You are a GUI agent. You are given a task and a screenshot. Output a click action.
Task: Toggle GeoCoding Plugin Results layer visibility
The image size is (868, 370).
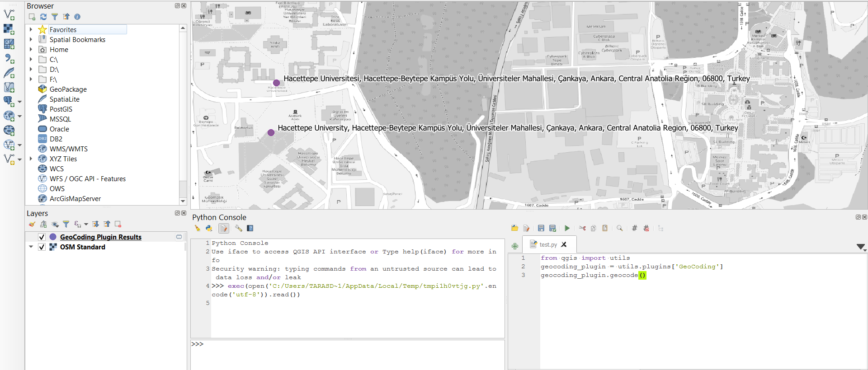tap(42, 237)
